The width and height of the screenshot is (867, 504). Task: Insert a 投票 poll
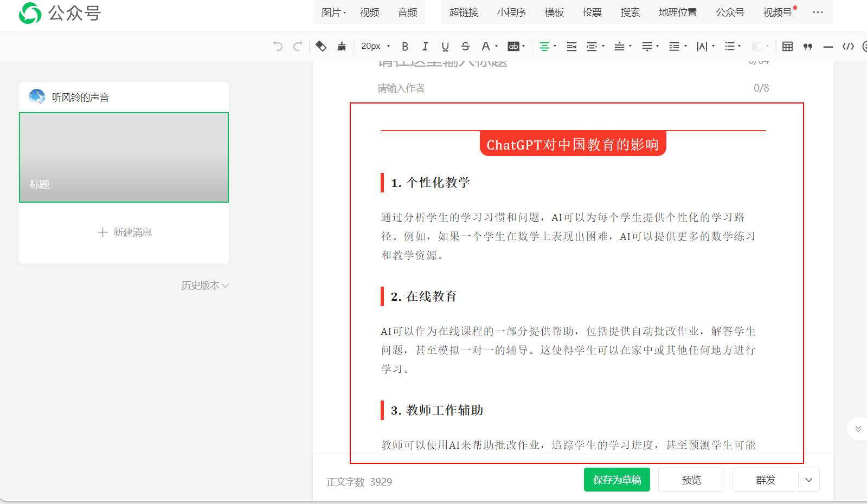click(592, 12)
